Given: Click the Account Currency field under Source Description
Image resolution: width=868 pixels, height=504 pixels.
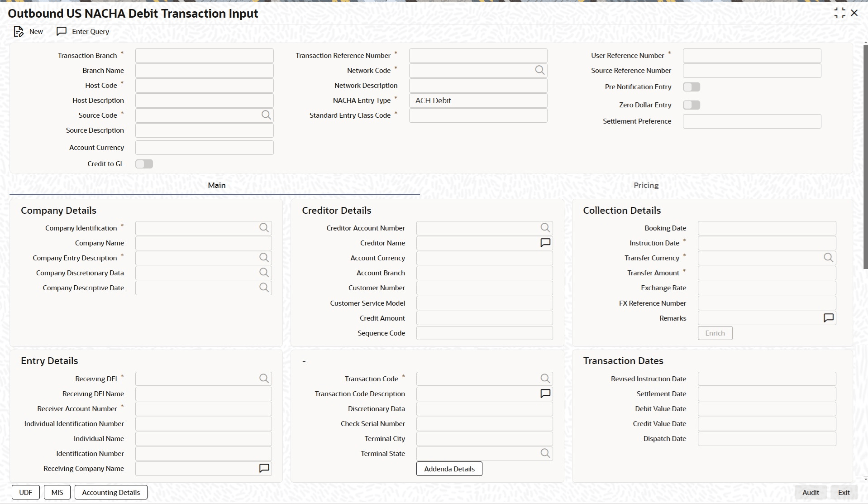Looking at the screenshot, I should 204,148.
